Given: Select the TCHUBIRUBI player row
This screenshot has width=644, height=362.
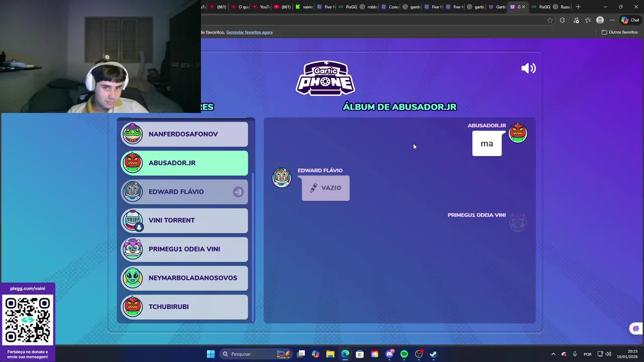Looking at the screenshot, I should 185,307.
